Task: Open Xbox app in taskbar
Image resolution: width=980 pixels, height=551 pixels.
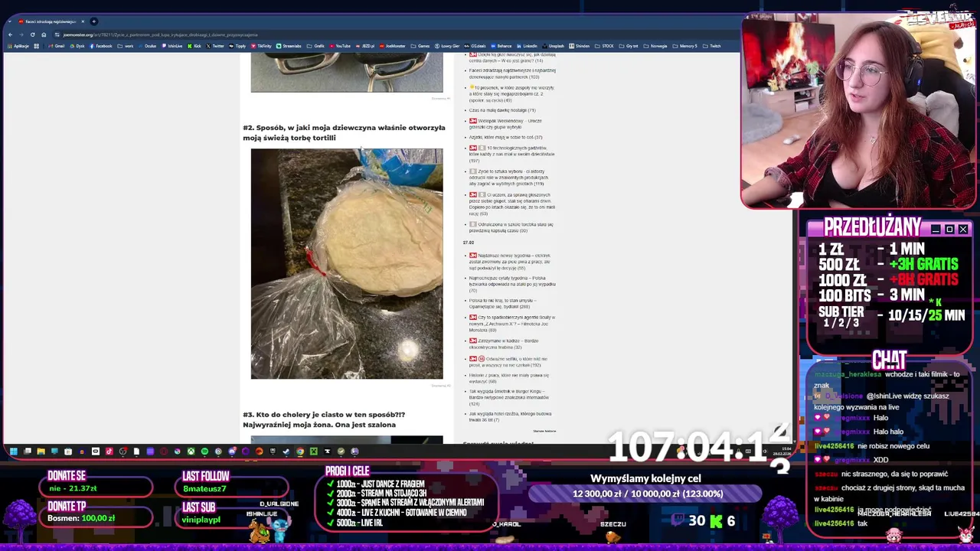Action: point(191,452)
